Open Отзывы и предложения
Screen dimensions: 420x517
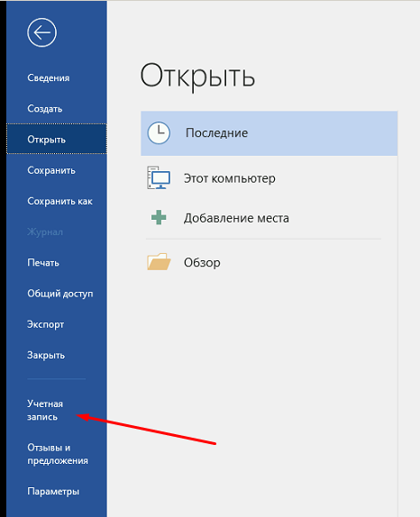coord(57,454)
